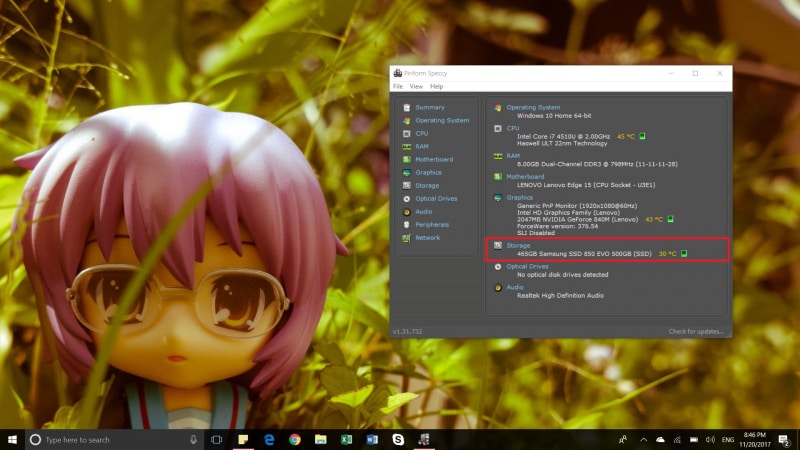
Task: Open Graphics heading in summary panel
Action: tap(519, 198)
